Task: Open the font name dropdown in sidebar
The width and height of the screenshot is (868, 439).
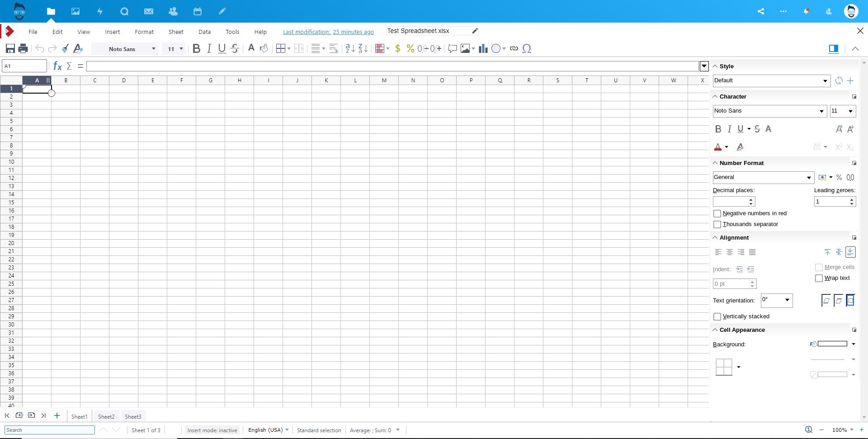Action: click(x=821, y=111)
